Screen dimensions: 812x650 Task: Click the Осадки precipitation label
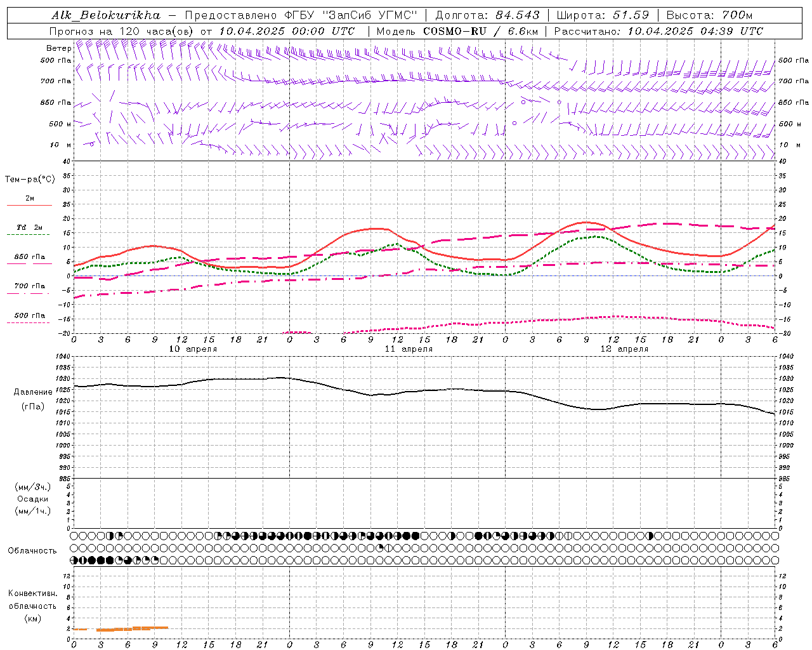point(33,499)
